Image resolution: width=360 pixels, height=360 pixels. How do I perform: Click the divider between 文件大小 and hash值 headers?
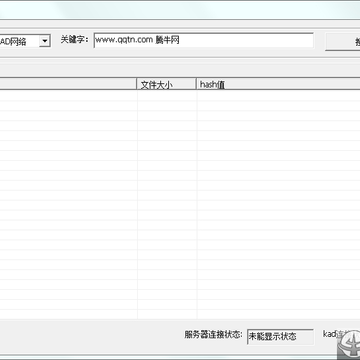(x=196, y=84)
